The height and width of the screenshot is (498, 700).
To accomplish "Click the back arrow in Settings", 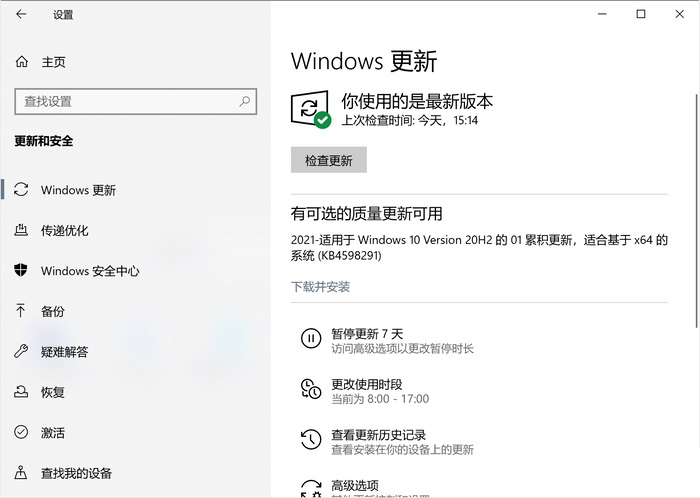I will [x=22, y=15].
